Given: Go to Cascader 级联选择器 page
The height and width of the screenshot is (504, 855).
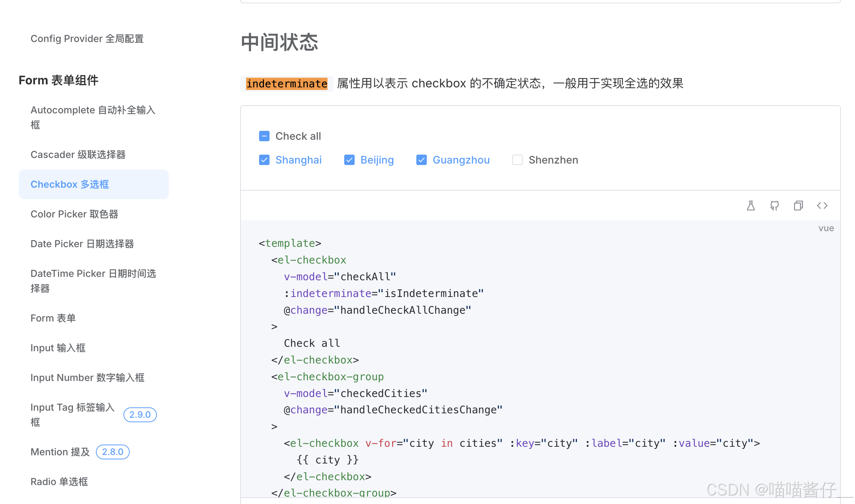Looking at the screenshot, I should pos(78,155).
